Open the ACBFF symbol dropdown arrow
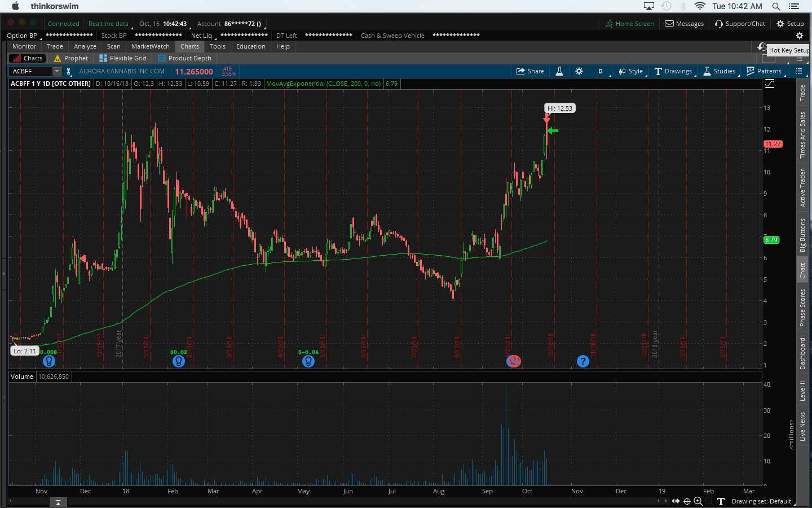Image resolution: width=812 pixels, height=508 pixels. pos(57,71)
